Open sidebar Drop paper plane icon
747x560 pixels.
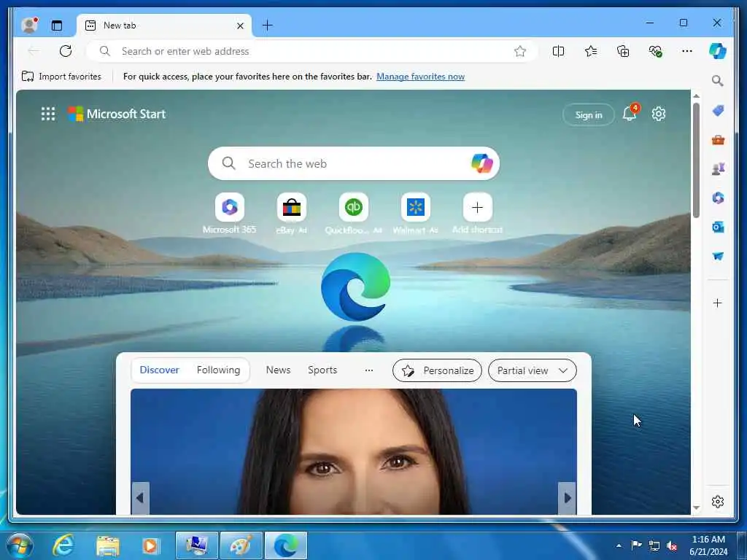(718, 256)
